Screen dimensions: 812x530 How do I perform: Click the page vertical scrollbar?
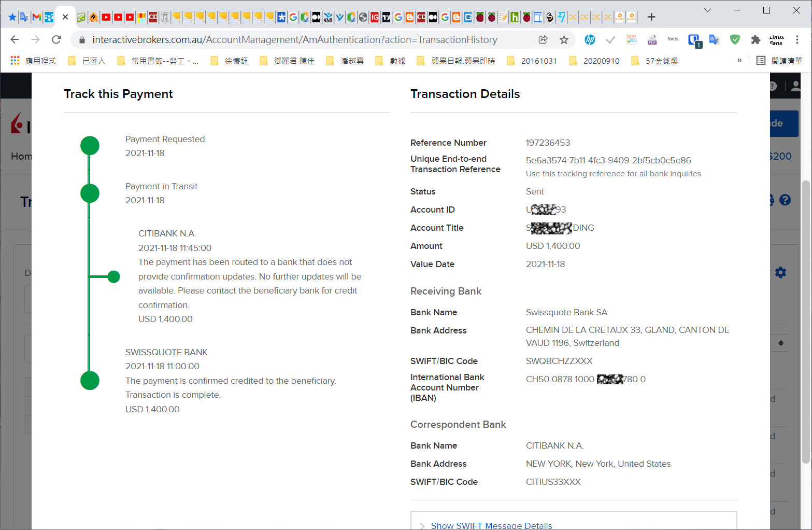coord(805,322)
